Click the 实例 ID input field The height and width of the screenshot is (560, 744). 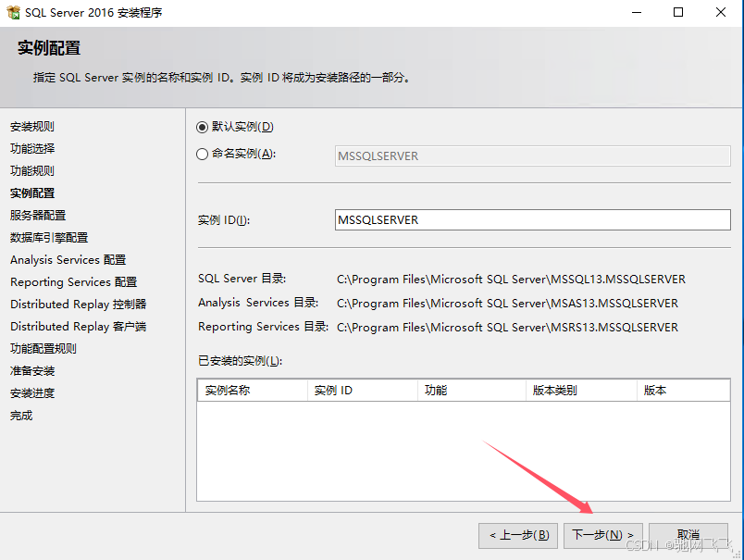[x=532, y=220]
